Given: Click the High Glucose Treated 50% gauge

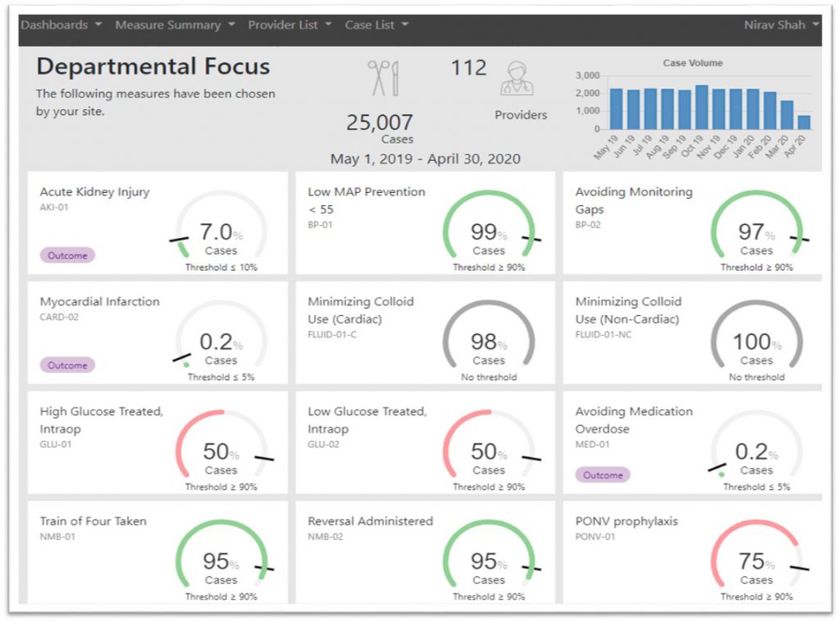Looking at the screenshot, I should coord(221,454).
